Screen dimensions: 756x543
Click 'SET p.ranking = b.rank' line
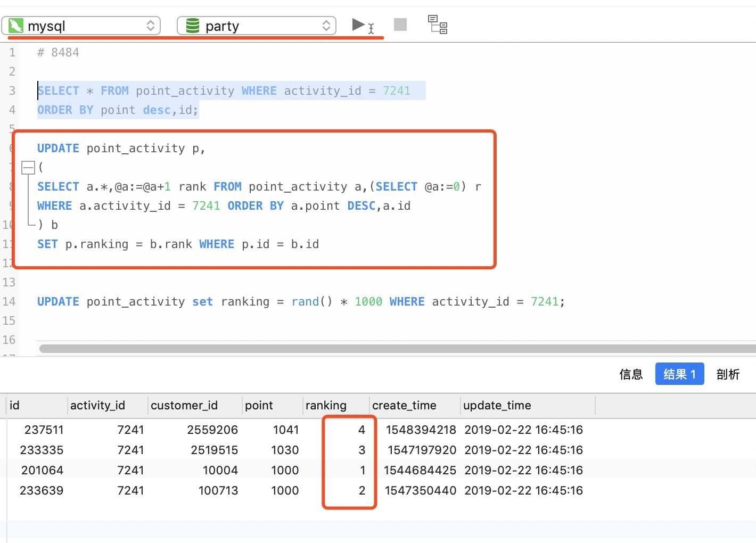tap(178, 244)
